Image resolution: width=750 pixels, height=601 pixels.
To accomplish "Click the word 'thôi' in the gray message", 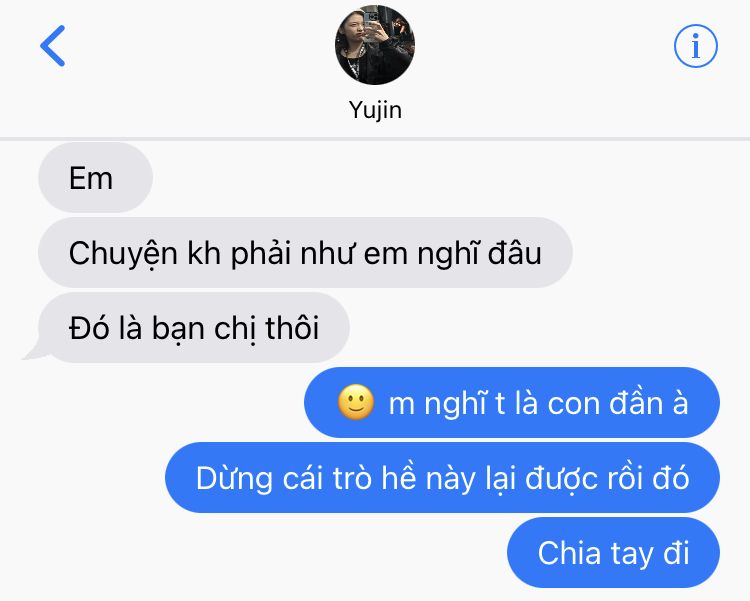I will [x=292, y=328].
